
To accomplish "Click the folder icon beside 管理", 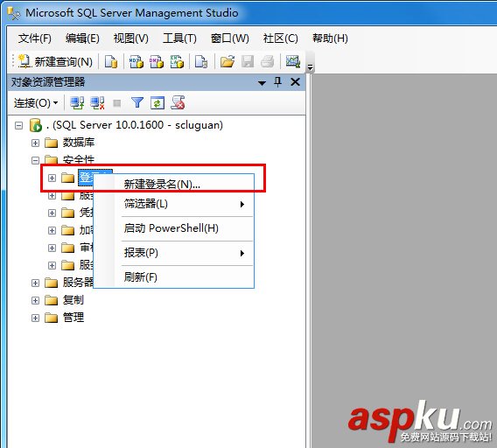I will point(51,318).
